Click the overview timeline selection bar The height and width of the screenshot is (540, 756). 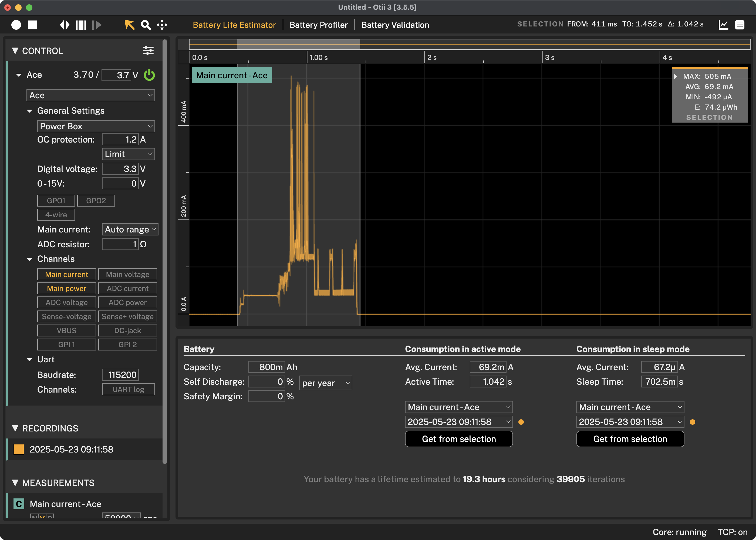pyautogui.click(x=299, y=44)
